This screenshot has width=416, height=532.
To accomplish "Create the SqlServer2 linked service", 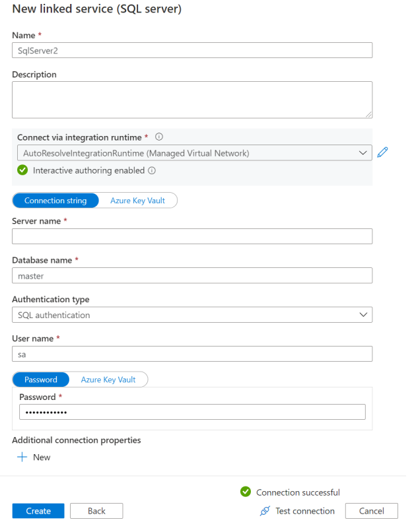I will (x=38, y=511).
